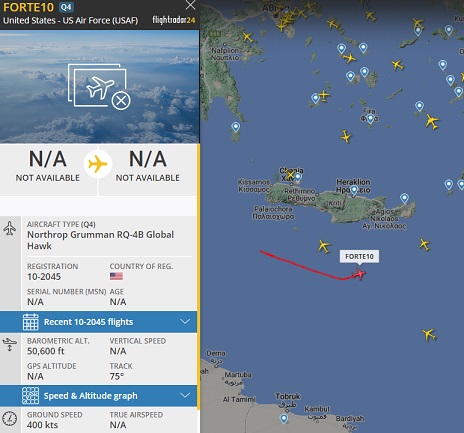Click the no-photo-available aircraft image placeholder
Image resolution: width=464 pixels, height=433 pixels.
click(99, 87)
